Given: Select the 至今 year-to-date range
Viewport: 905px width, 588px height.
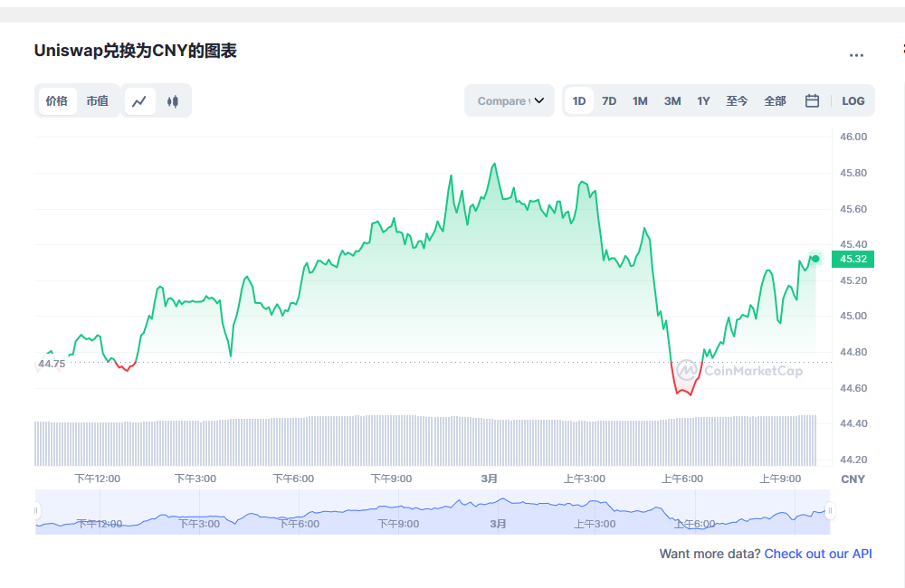Looking at the screenshot, I should (x=737, y=101).
